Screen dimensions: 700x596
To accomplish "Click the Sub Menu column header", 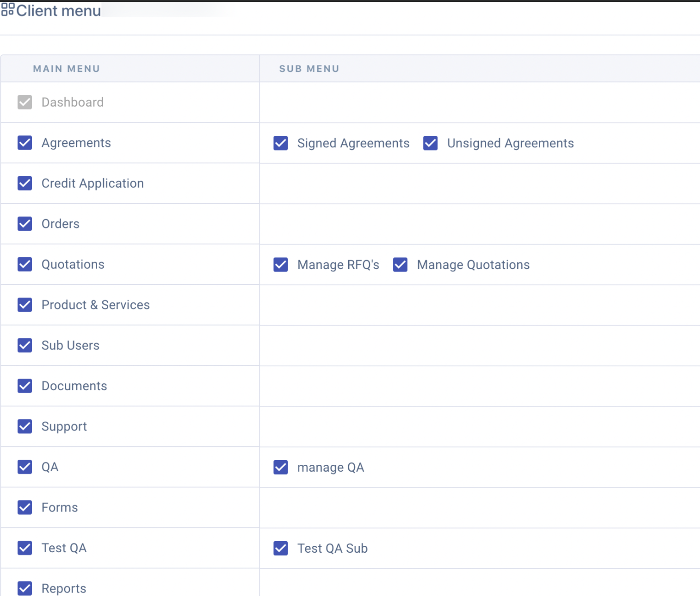I will click(x=309, y=69).
